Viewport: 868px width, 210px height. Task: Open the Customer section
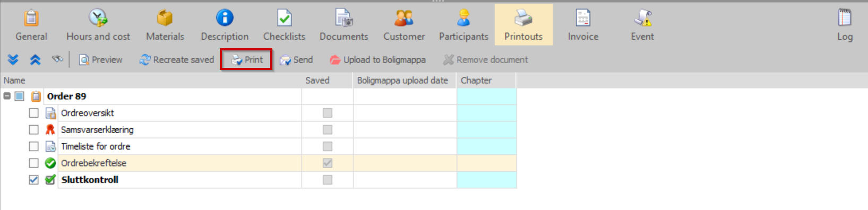click(404, 25)
